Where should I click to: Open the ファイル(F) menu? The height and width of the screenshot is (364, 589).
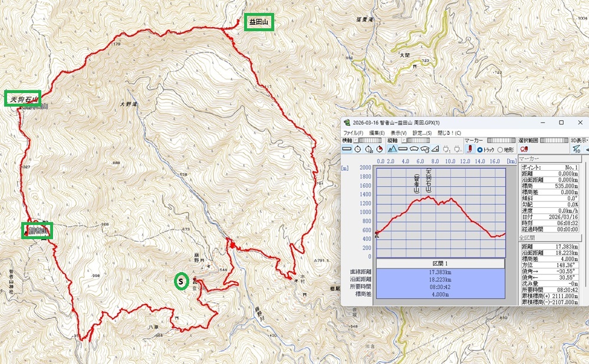click(x=354, y=133)
